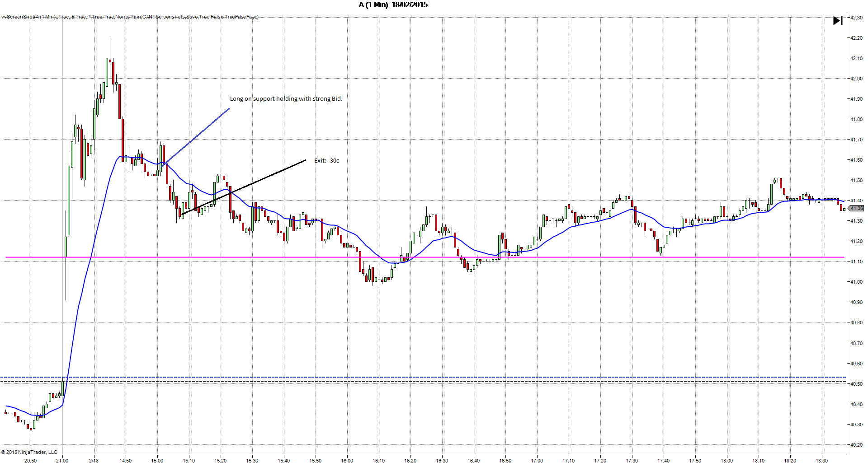The image size is (868, 467).
Task: Select the 'Long on support holding with strong Bid.' annotation
Action: pos(286,99)
